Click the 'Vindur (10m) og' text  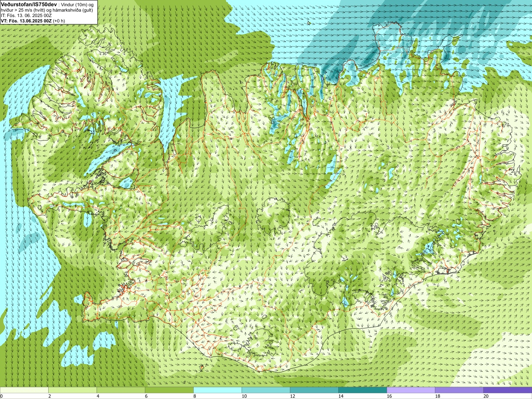(x=77, y=4)
